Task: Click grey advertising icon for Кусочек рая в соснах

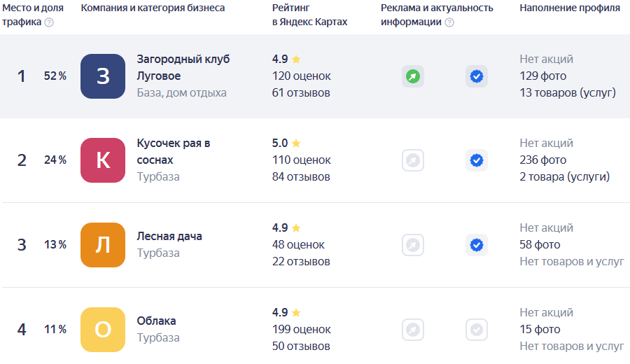Action: [x=412, y=160]
